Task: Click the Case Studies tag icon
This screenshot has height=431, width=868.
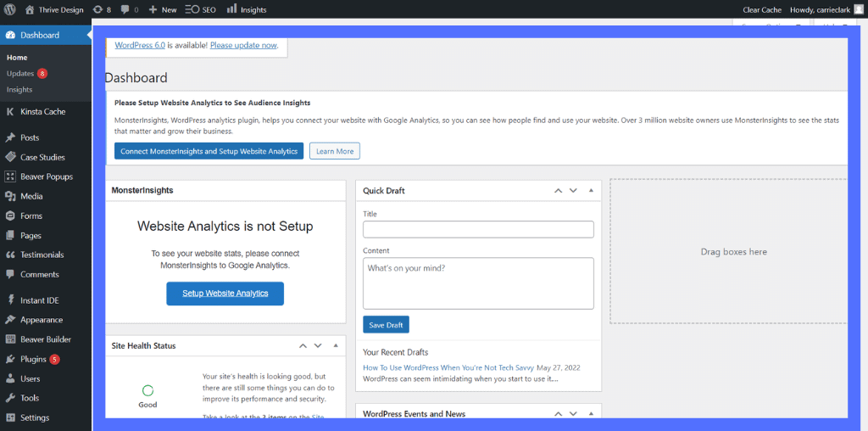Action: [10, 157]
